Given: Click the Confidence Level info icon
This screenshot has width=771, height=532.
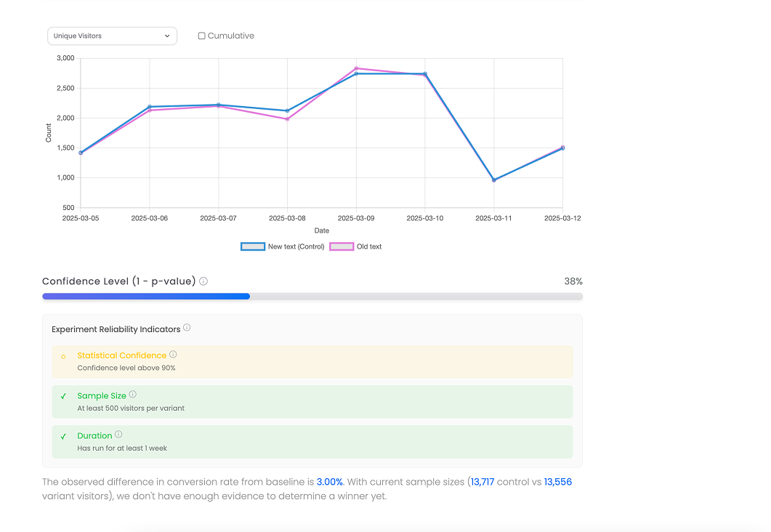Looking at the screenshot, I should tap(203, 281).
